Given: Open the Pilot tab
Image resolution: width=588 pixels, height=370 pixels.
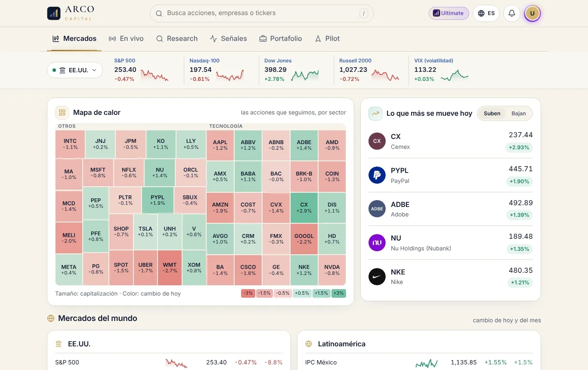Looking at the screenshot, I should click(327, 39).
